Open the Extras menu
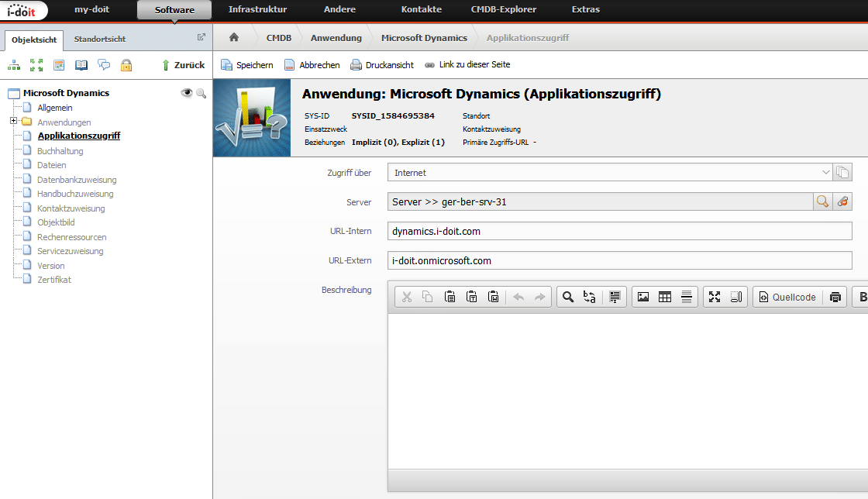Image resolution: width=868 pixels, height=499 pixels. (x=586, y=9)
